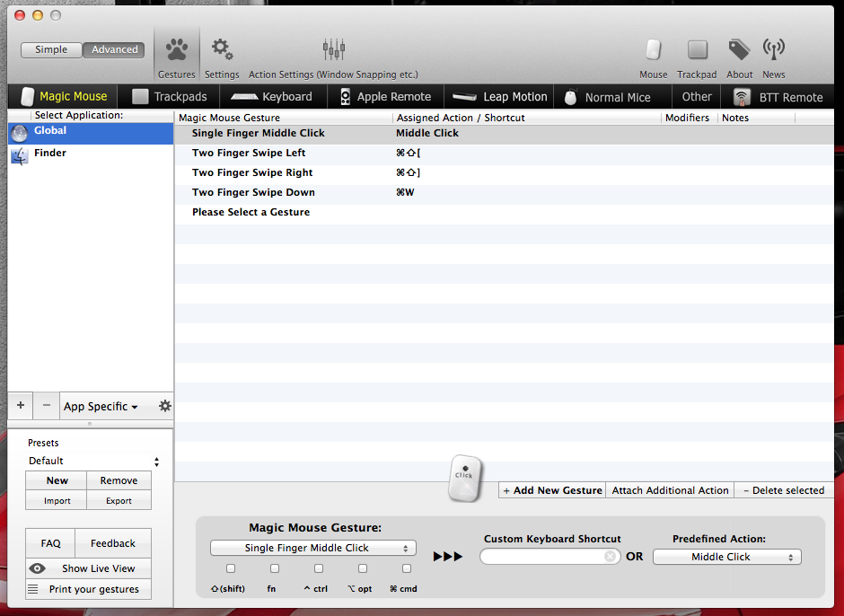Click Magic Mouse Gesture column header
The width and height of the screenshot is (844, 616).
tap(284, 118)
